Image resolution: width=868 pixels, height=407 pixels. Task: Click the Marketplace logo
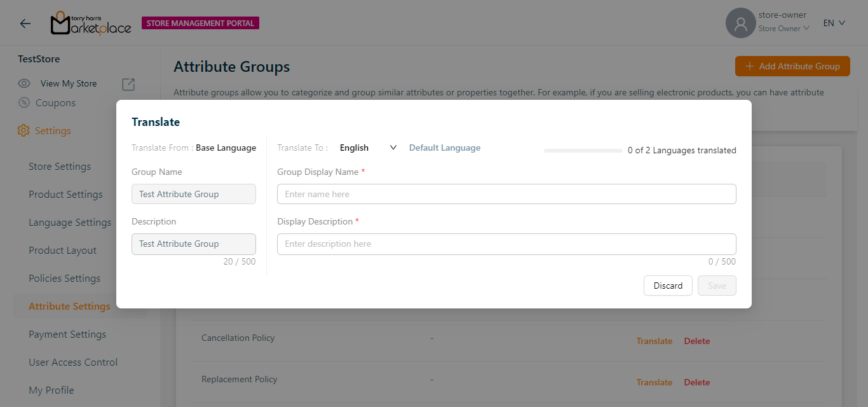(91, 24)
